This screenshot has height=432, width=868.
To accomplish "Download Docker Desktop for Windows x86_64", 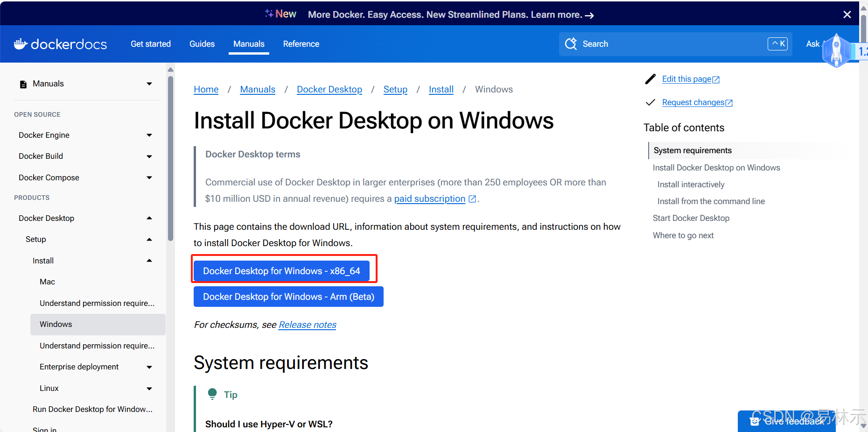I will click(281, 271).
